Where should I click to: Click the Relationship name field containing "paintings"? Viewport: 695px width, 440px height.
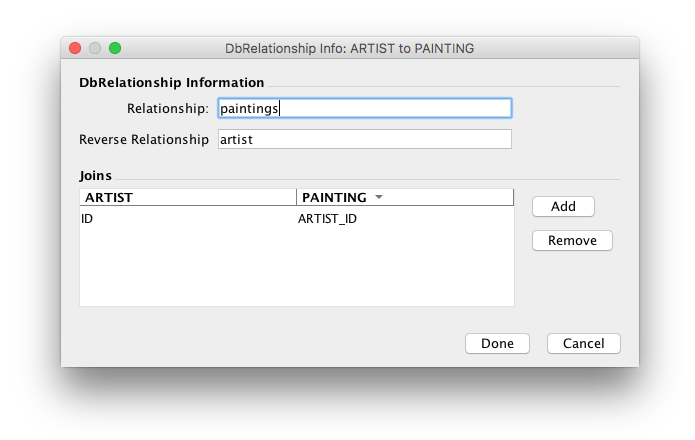(x=364, y=108)
